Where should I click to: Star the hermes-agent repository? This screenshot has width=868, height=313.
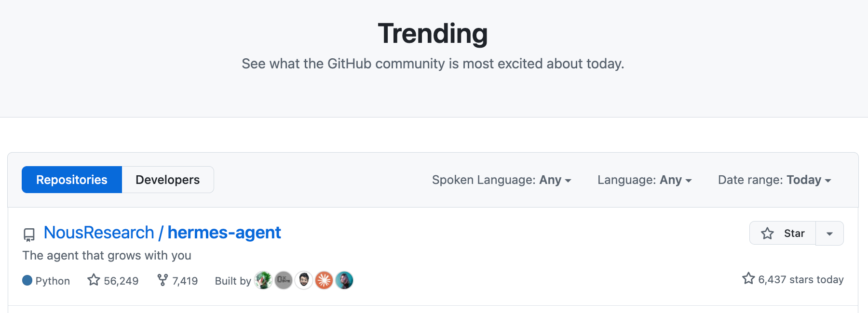click(783, 234)
